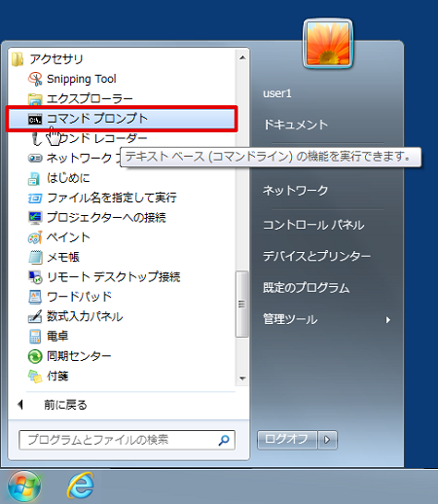The height and width of the screenshot is (504, 438).
Task: Open リモート デスクトップ接続 entry
Action: click(x=114, y=277)
